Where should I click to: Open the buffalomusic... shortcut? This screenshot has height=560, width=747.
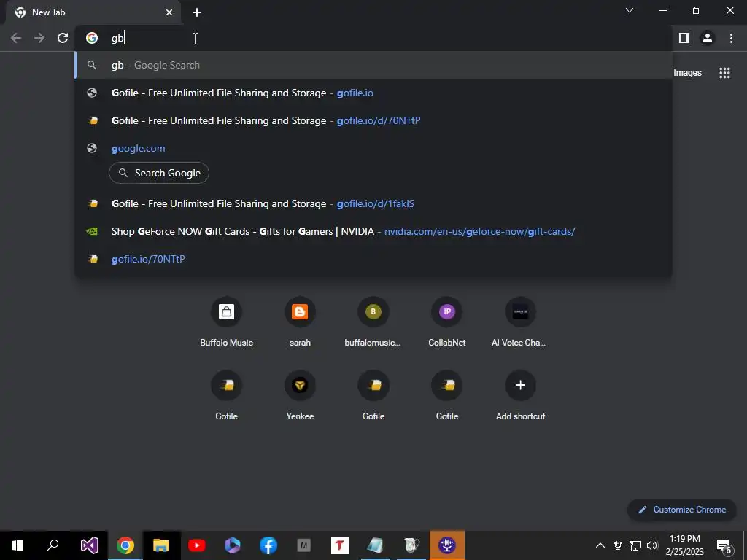(373, 322)
